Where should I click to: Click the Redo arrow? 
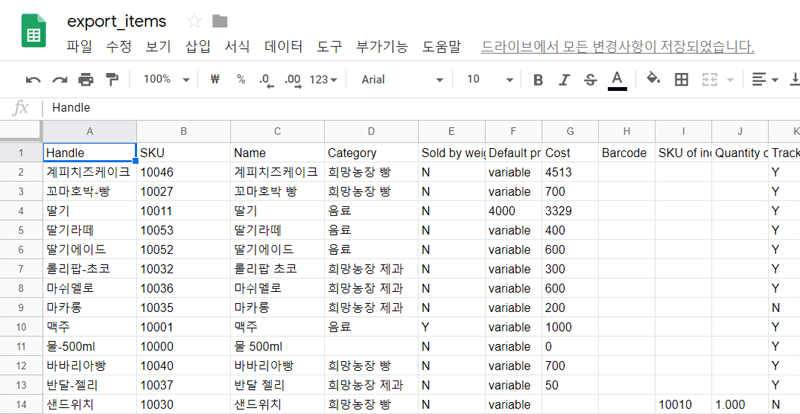click(x=60, y=80)
